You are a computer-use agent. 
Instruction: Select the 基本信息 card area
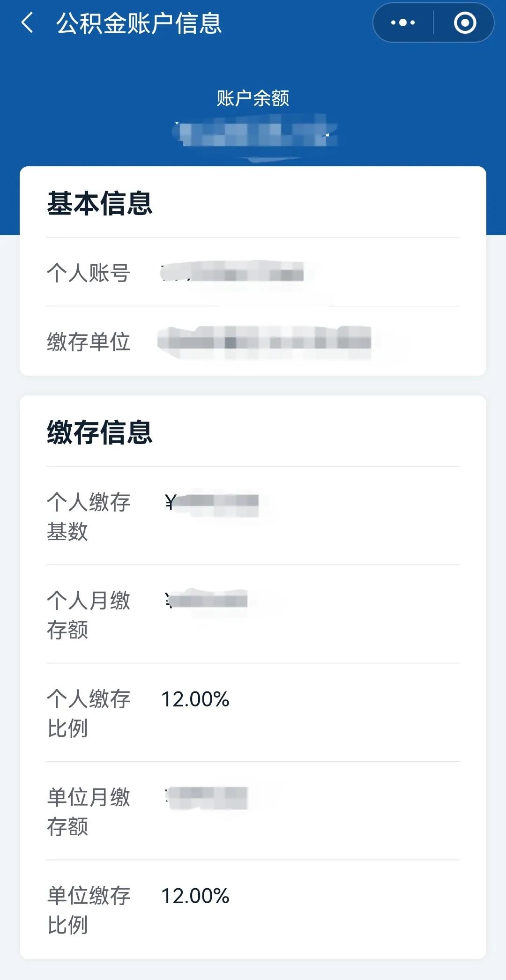pyautogui.click(x=253, y=272)
